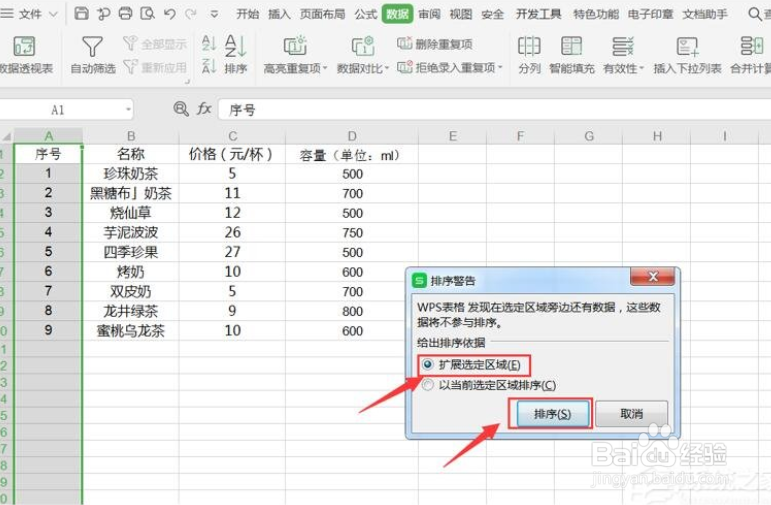Switch to the 视图 ribbon tab
This screenshot has height=505, width=771.
point(460,14)
